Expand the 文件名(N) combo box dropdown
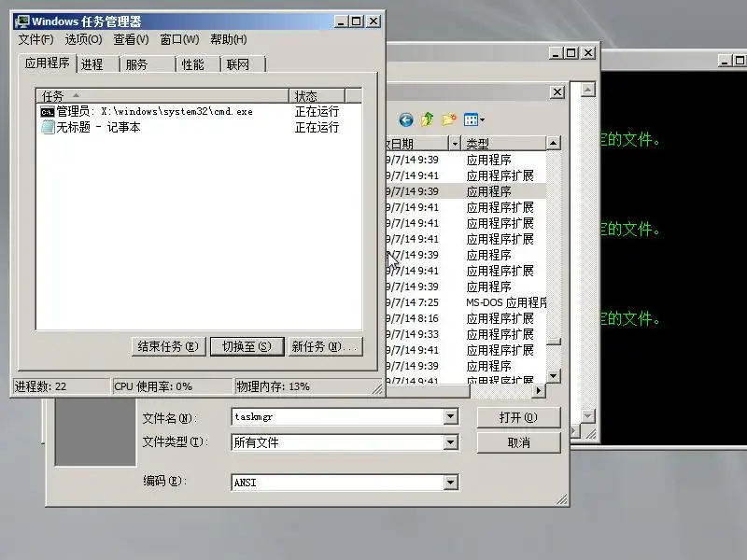This screenshot has height=560, width=747. coord(451,416)
